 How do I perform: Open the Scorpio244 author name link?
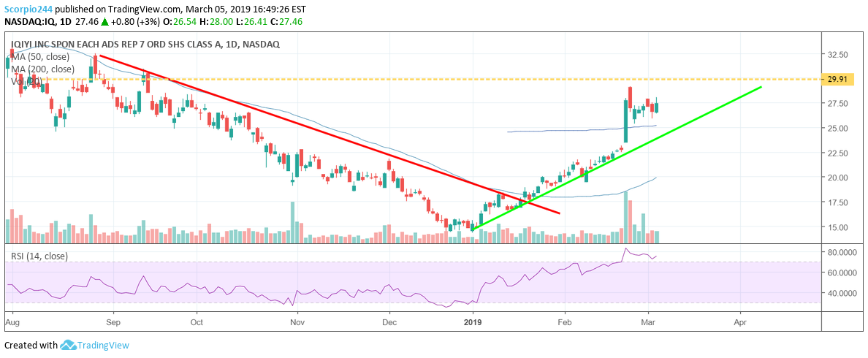point(27,7)
